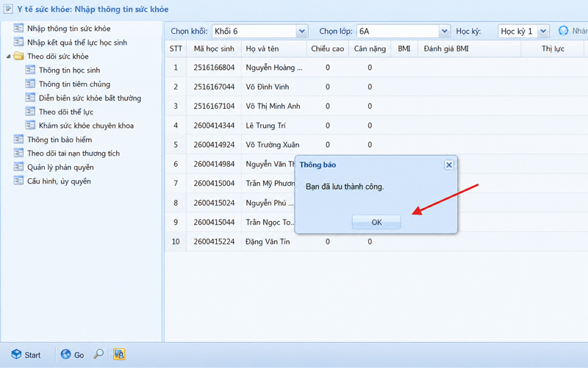Click the Thông tin học sinh icon

coord(30,70)
